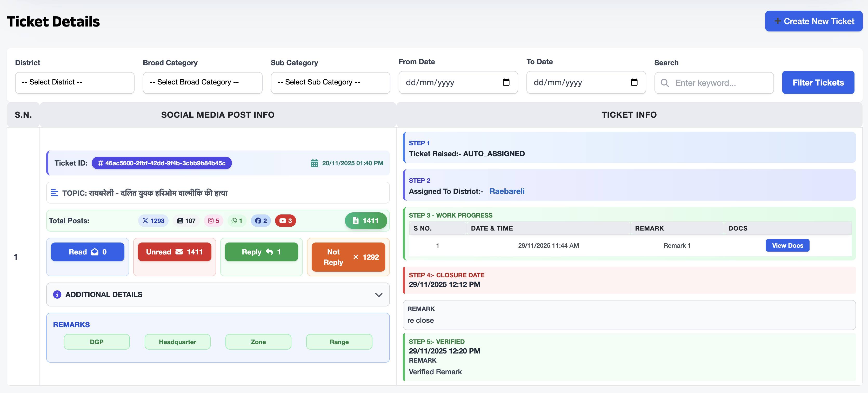Click the View Docs button
Screen dimensions: 868x393
point(787,246)
